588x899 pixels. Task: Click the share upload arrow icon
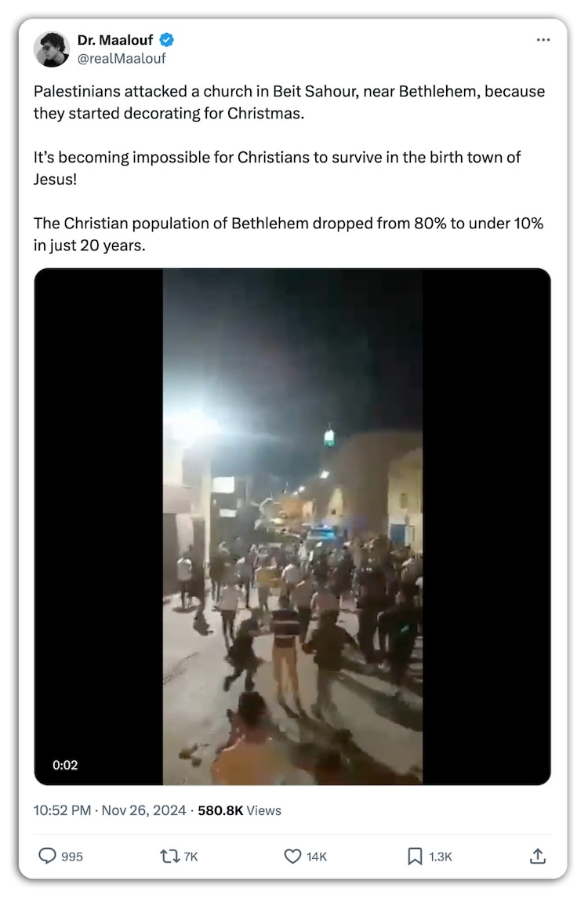tap(538, 856)
